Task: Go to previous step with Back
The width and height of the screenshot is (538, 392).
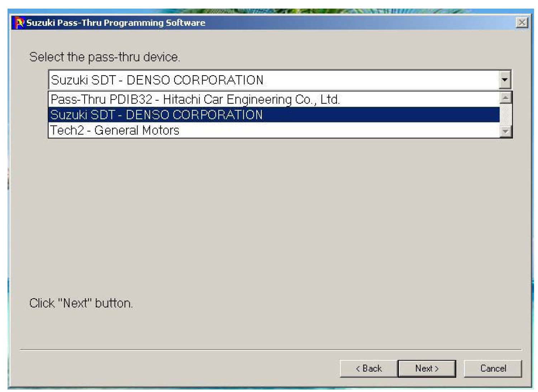Action: (368, 368)
